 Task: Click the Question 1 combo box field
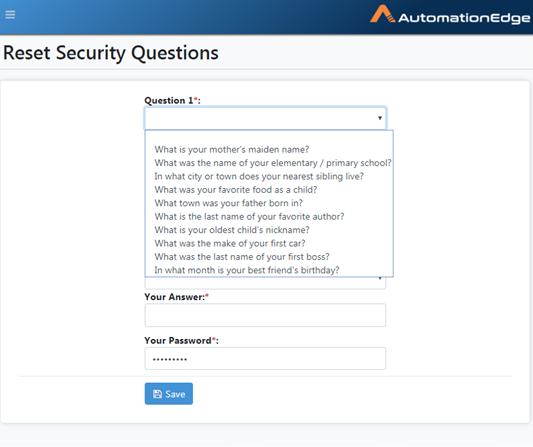[265, 118]
